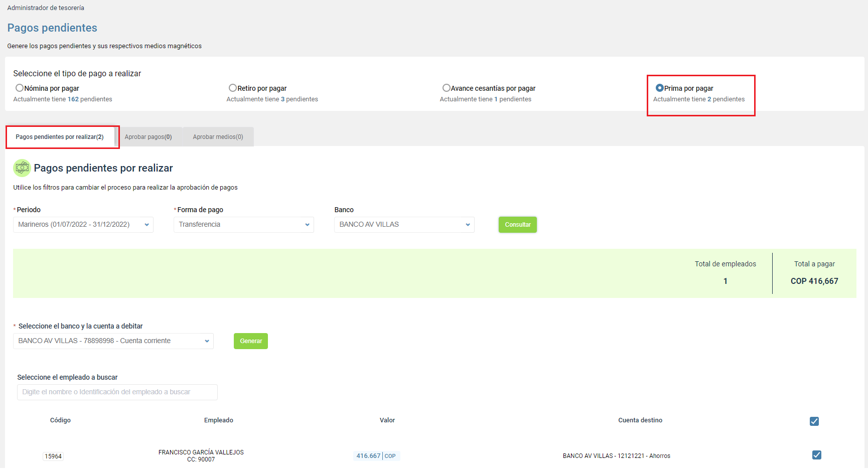The image size is (868, 470).
Task: Click the Administrador de tesorería breadcrumb text
Action: pyautogui.click(x=46, y=8)
